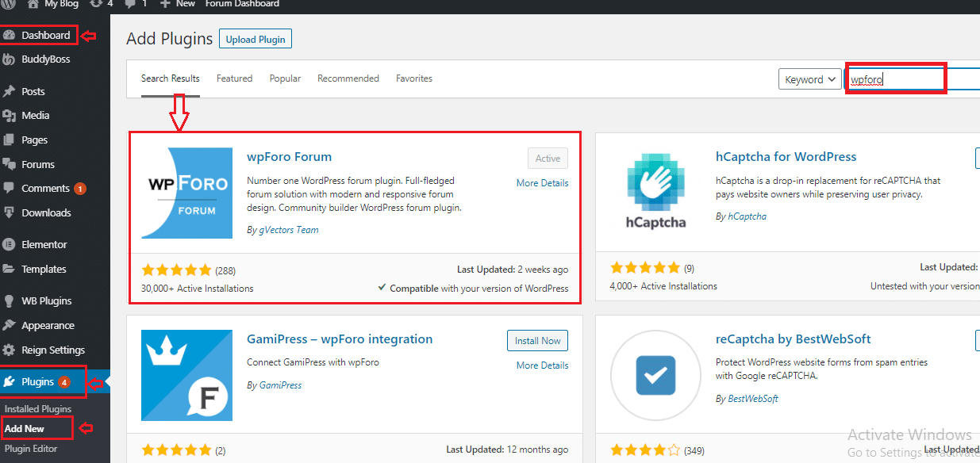The height and width of the screenshot is (463, 980).
Task: Click the Dashboard gauge icon in sidebar
Action: click(9, 35)
